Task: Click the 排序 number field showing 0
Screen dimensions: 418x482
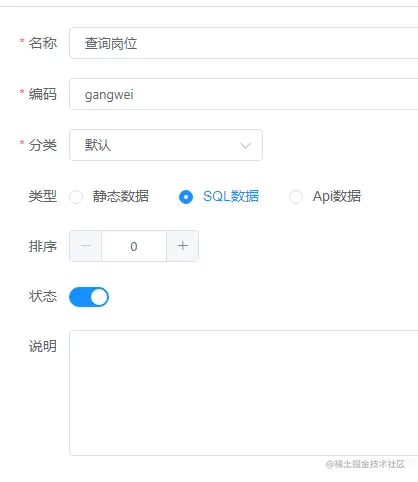Action: point(134,246)
